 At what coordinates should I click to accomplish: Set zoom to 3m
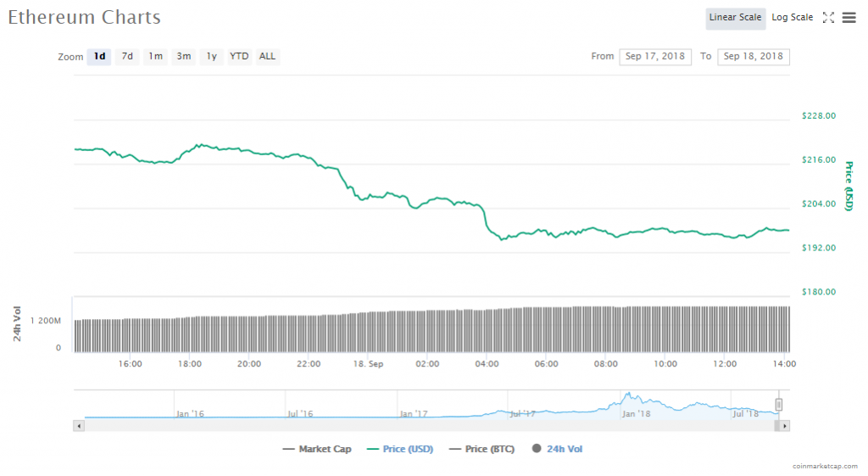(183, 57)
